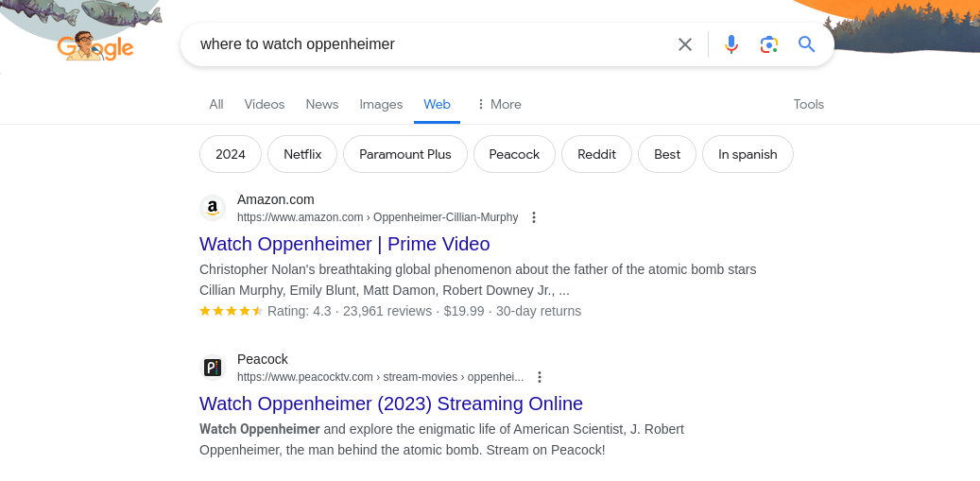980x481 pixels.
Task: Click into the search text field
Action: [425, 44]
